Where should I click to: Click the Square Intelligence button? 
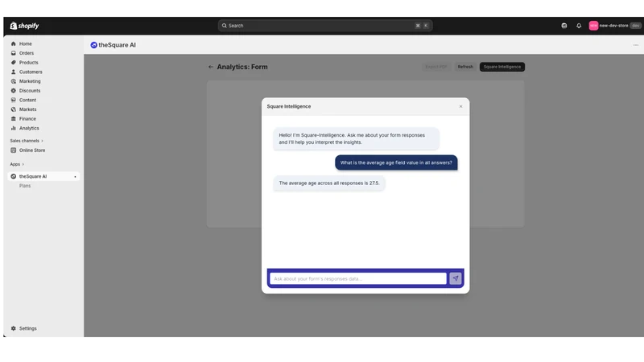click(x=502, y=67)
